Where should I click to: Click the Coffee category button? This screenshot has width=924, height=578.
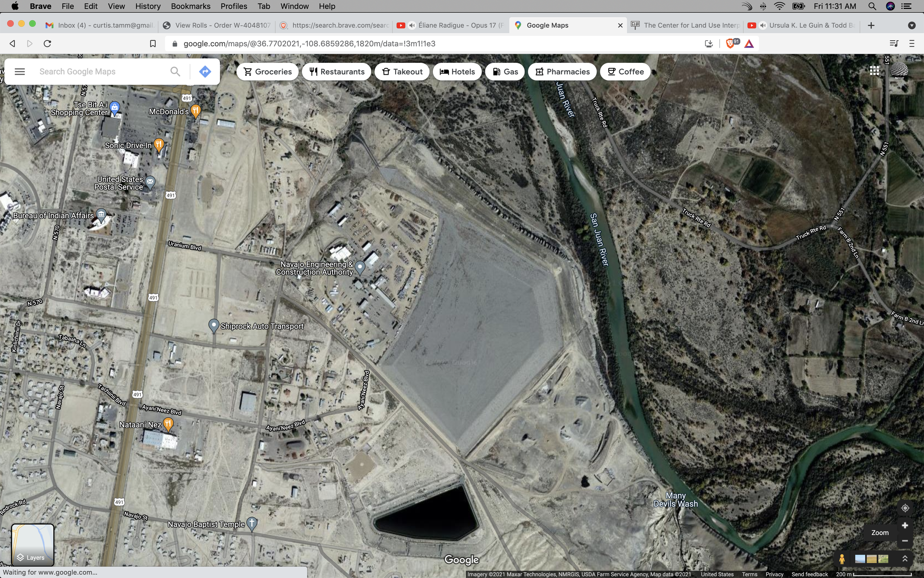tap(625, 71)
